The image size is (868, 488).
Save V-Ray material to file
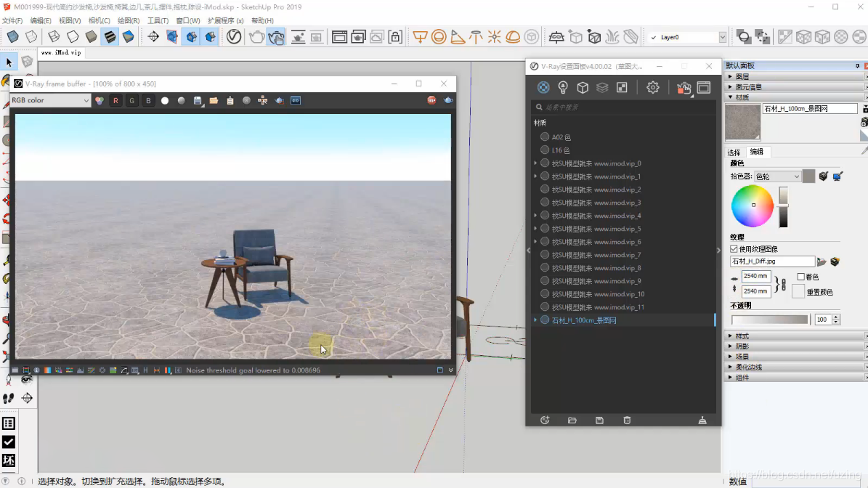(x=599, y=420)
